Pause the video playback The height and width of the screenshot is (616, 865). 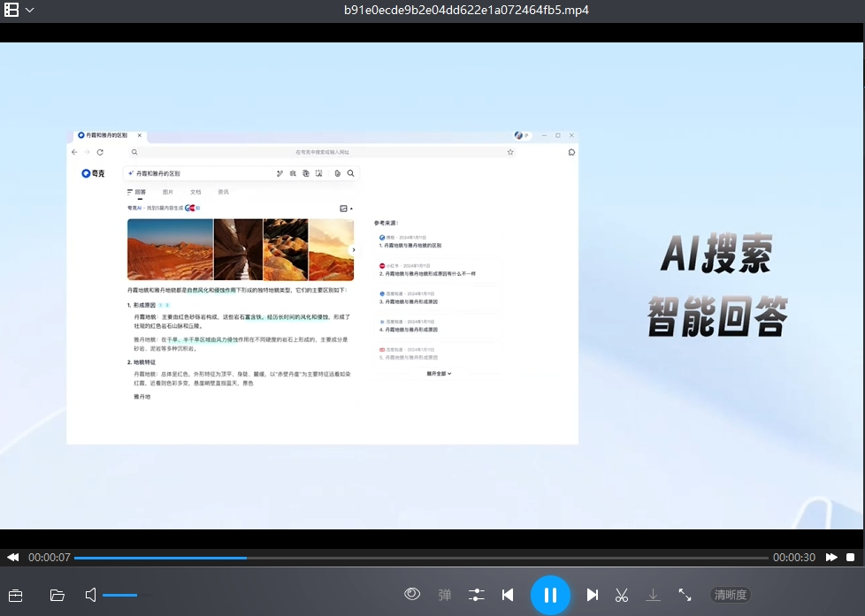tap(551, 595)
